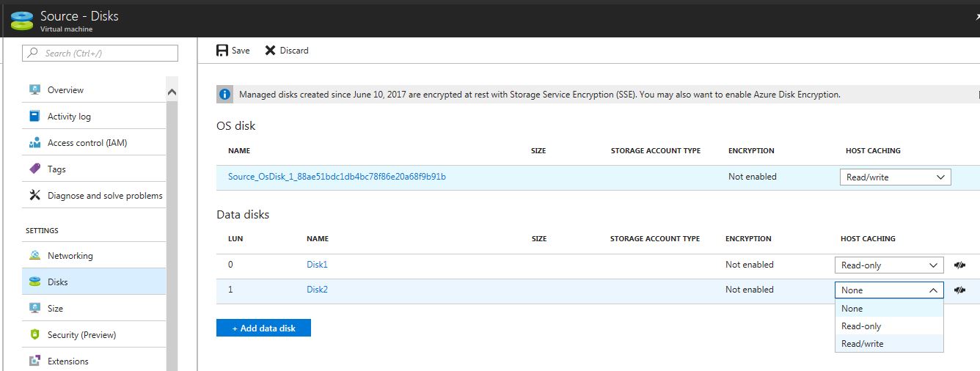980x371 pixels.
Task: Click the Diagnose and solve problems wrench icon
Action: 34,196
